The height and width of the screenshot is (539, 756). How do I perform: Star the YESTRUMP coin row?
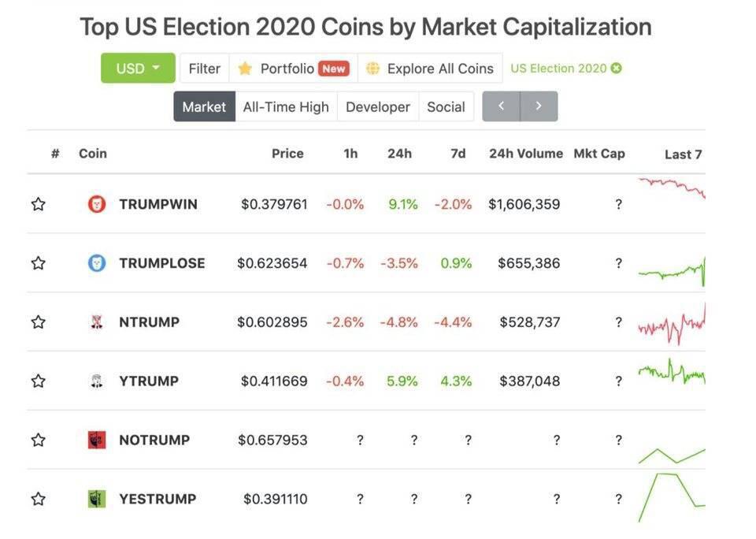point(38,499)
